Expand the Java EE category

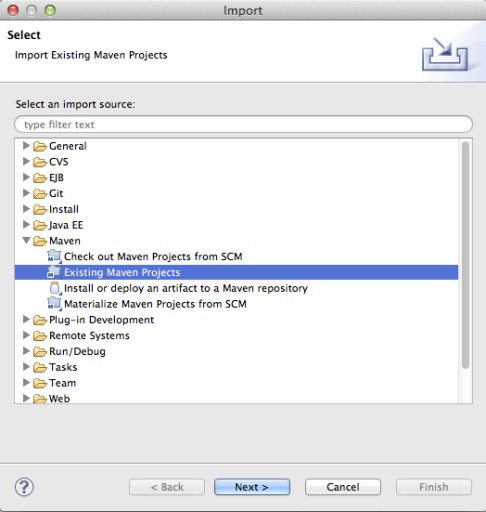pos(26,224)
